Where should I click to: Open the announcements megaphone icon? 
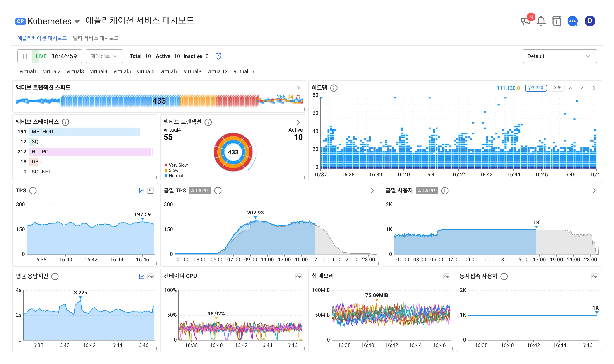(x=525, y=21)
